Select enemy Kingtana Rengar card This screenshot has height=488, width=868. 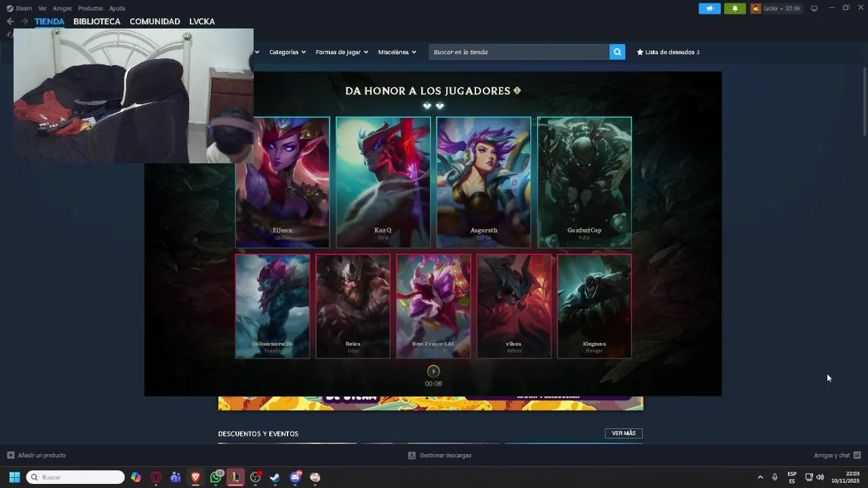(x=595, y=306)
